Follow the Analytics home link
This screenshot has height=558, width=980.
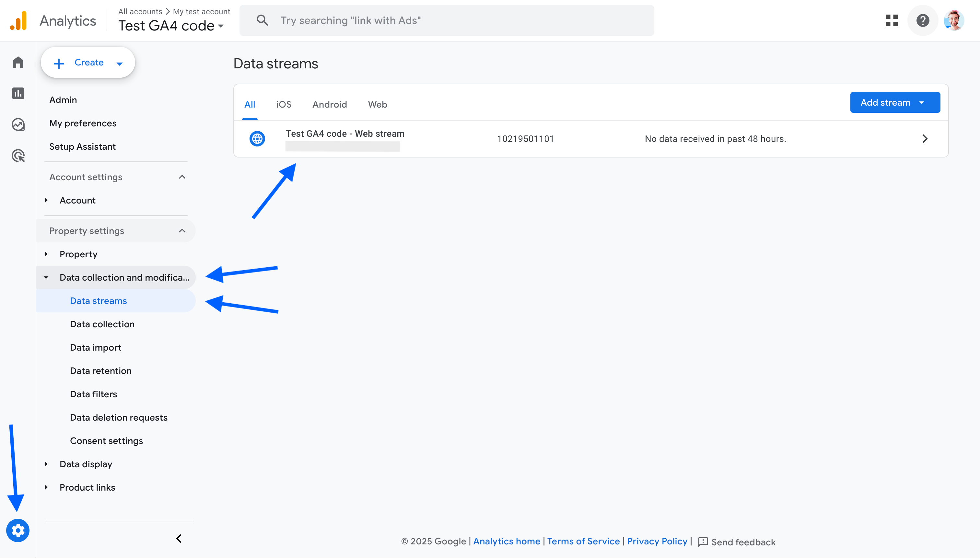[507, 541]
